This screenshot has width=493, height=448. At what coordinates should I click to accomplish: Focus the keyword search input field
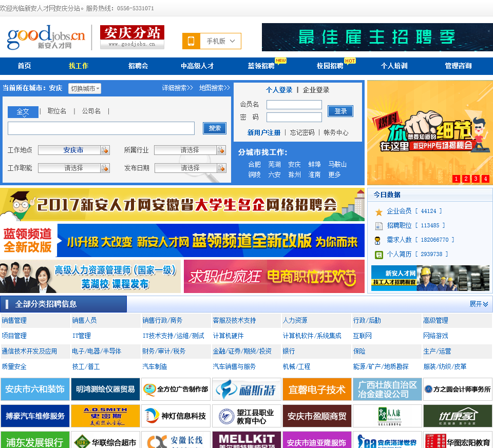(101, 128)
